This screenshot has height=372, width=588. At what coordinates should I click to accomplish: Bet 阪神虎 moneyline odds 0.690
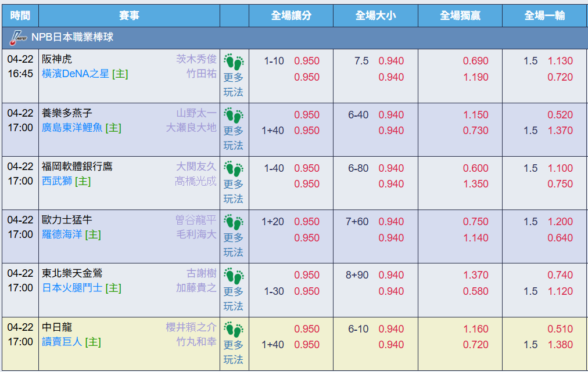pyautogui.click(x=475, y=61)
